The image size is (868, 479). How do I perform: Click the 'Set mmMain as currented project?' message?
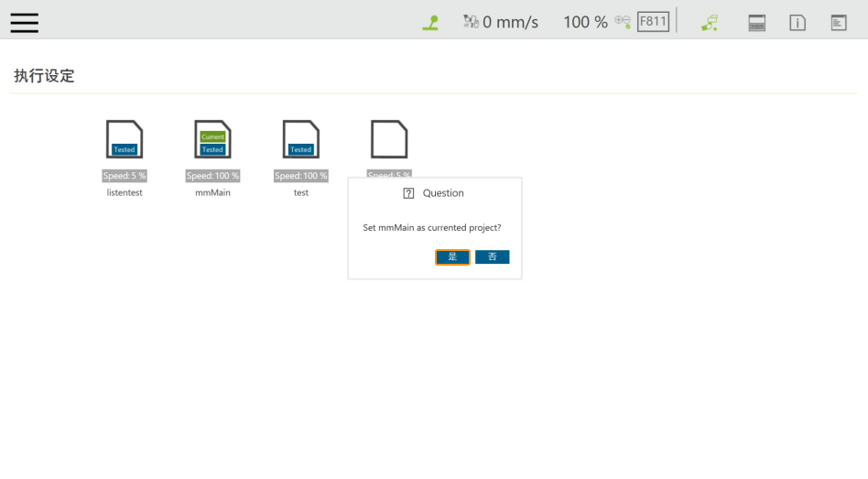pos(432,228)
